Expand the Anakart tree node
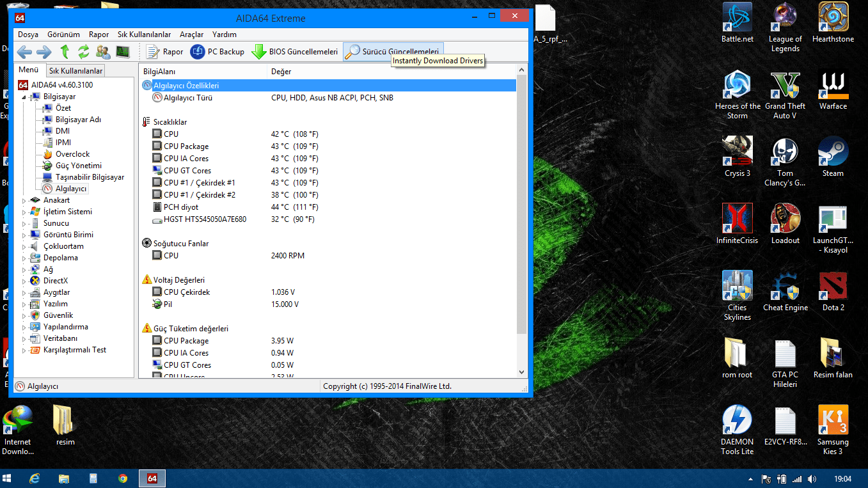Viewport: 868px width, 488px height. [25, 200]
